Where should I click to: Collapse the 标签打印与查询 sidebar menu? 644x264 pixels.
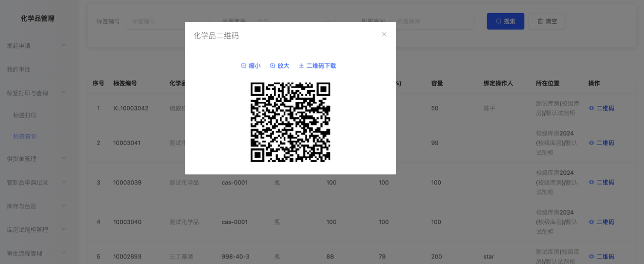pyautogui.click(x=39, y=93)
